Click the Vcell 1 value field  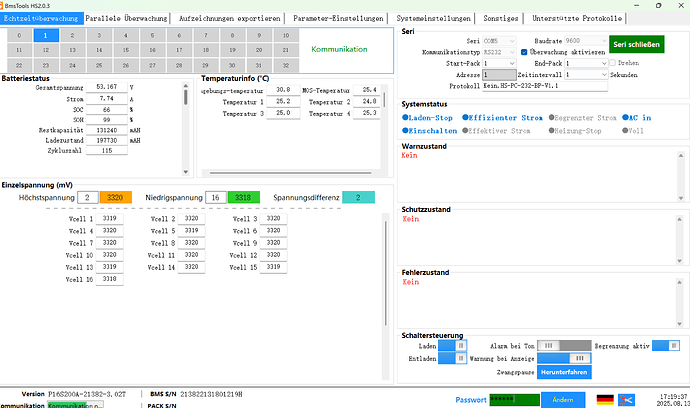109,219
